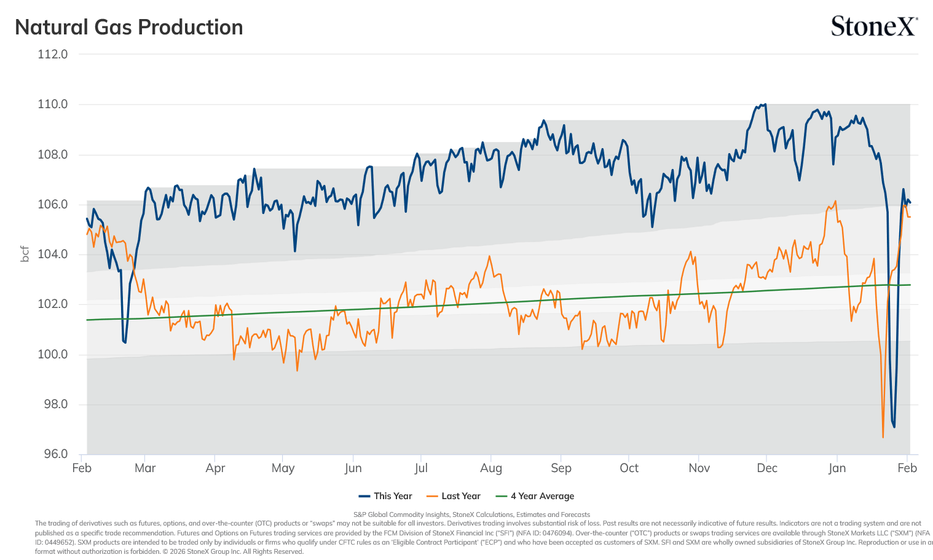Image resolution: width=933 pixels, height=560 pixels.
Task: Toggle the Last Year legend entry
Action: tap(453, 496)
